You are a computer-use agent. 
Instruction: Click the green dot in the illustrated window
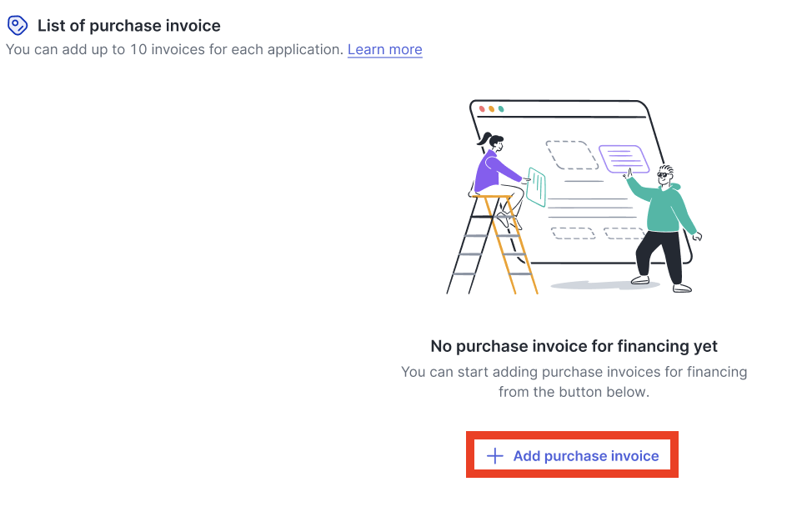coord(501,108)
